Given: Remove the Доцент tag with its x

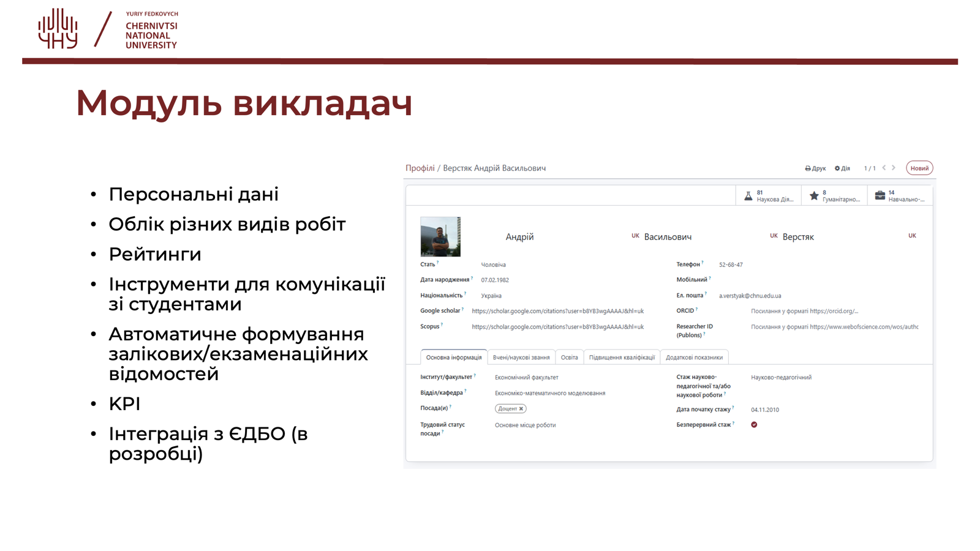Looking at the screenshot, I should coord(521,409).
